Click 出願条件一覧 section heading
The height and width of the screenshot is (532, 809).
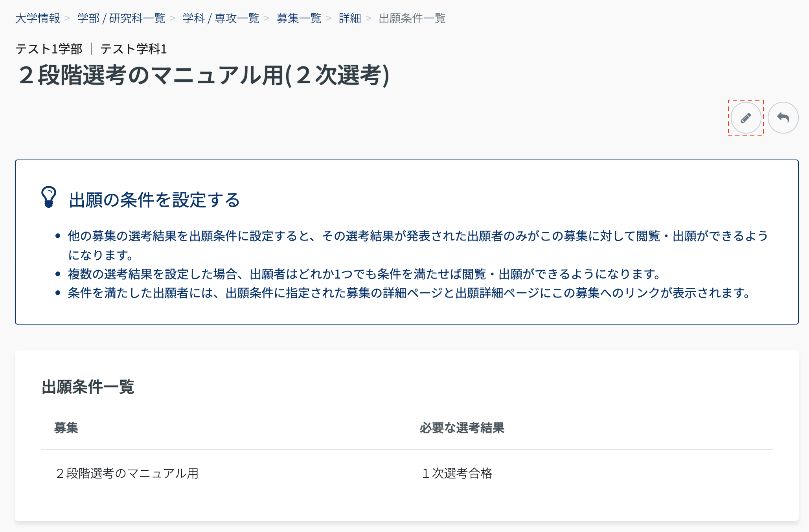(x=88, y=387)
